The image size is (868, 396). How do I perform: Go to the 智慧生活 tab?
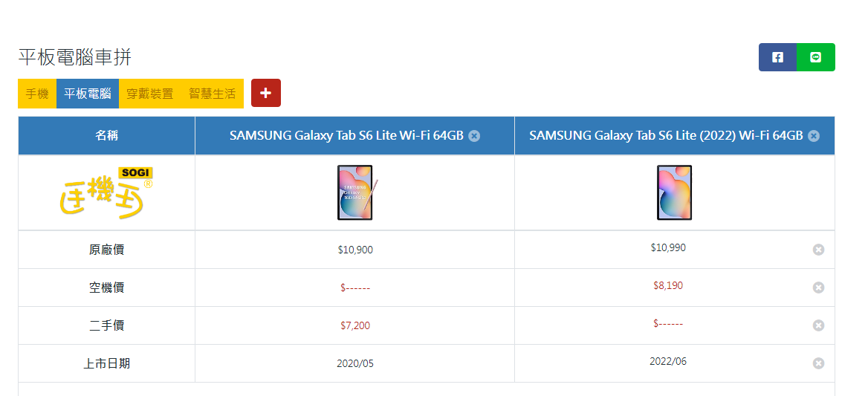(212, 94)
